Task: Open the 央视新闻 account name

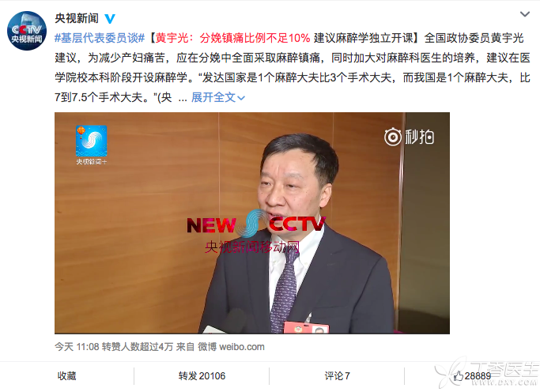Action: 77,18
